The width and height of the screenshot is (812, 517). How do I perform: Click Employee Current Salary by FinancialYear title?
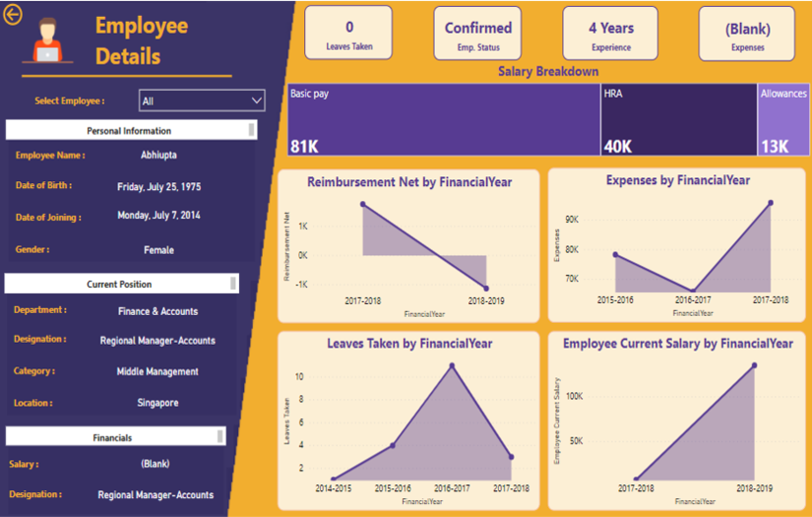click(x=678, y=344)
